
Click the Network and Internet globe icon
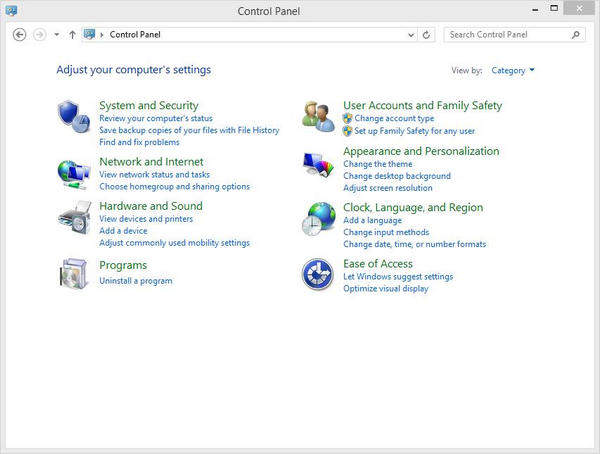click(74, 174)
